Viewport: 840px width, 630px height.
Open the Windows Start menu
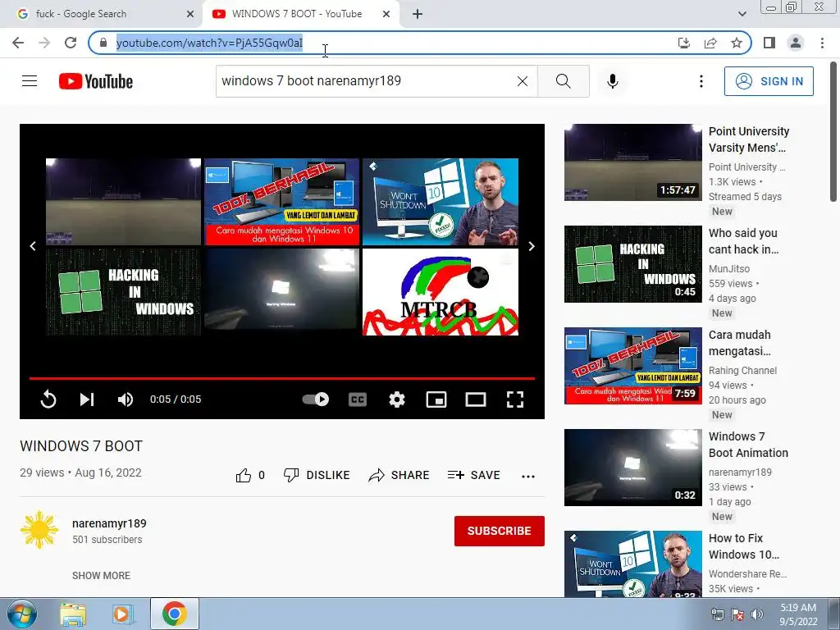point(21,614)
